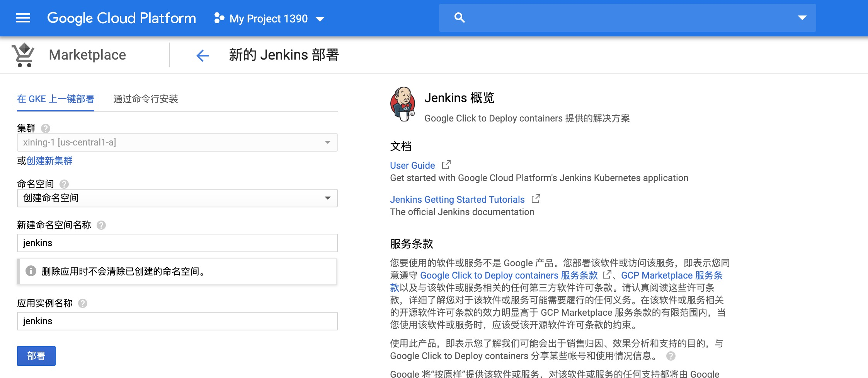Image resolution: width=868 pixels, height=378 pixels.
Task: Click external link icon beside Jenkins Tutorials
Action: pos(536,199)
